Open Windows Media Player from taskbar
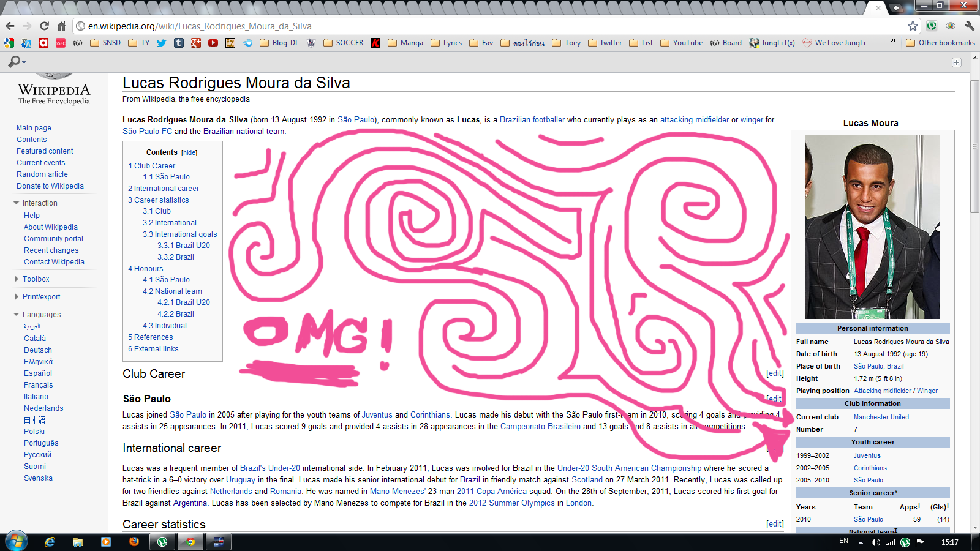The height and width of the screenshot is (551, 980). point(106,542)
